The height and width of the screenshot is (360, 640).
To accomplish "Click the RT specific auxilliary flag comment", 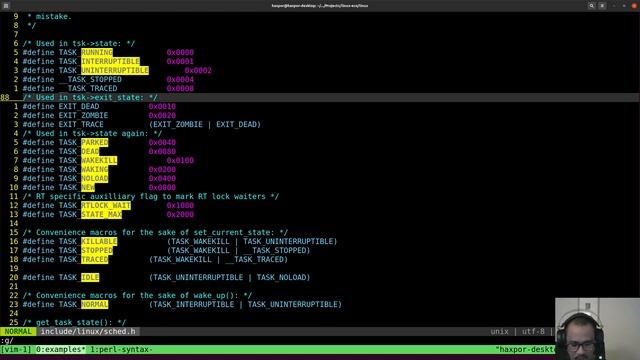I will click(151, 196).
